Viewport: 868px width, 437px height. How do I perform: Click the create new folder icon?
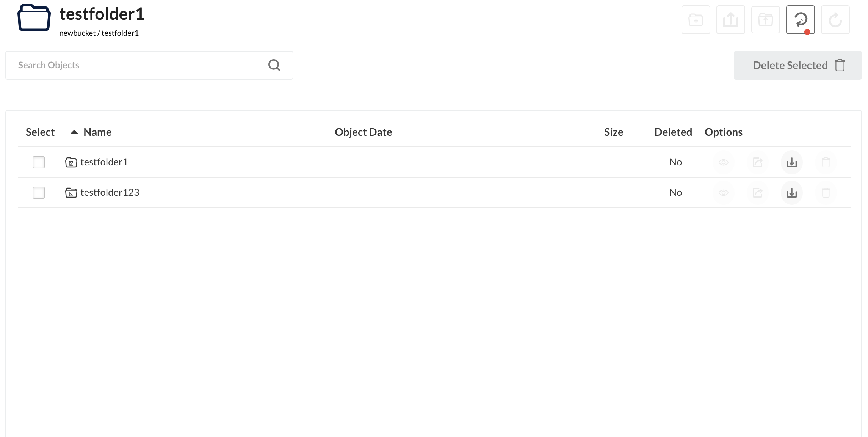(x=696, y=20)
